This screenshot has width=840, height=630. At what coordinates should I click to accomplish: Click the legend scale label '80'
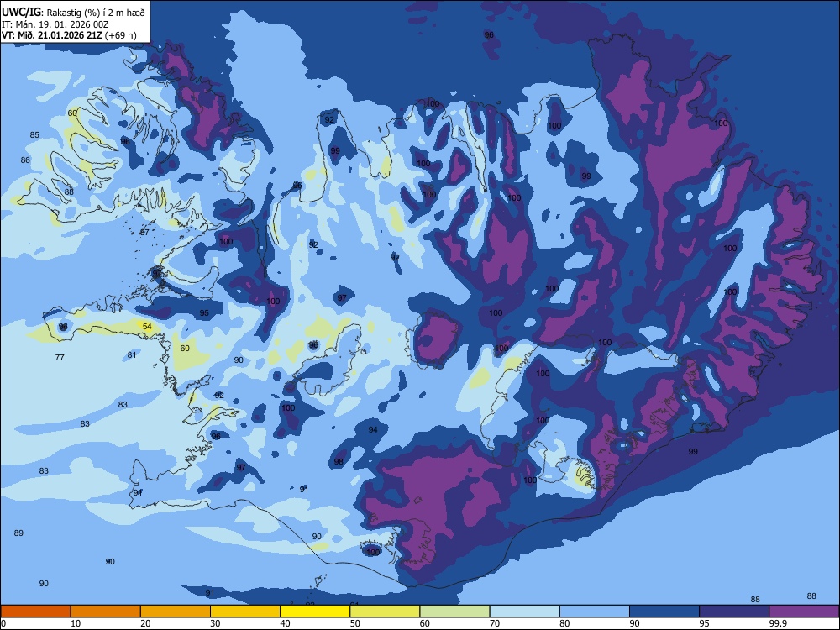564,623
